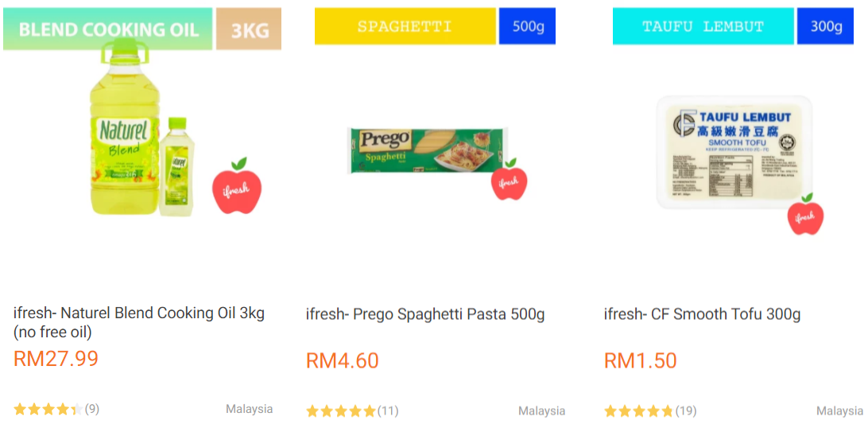Select the Taufu Lembut tofu pack image
The width and height of the screenshot is (868, 428).
pos(734,151)
